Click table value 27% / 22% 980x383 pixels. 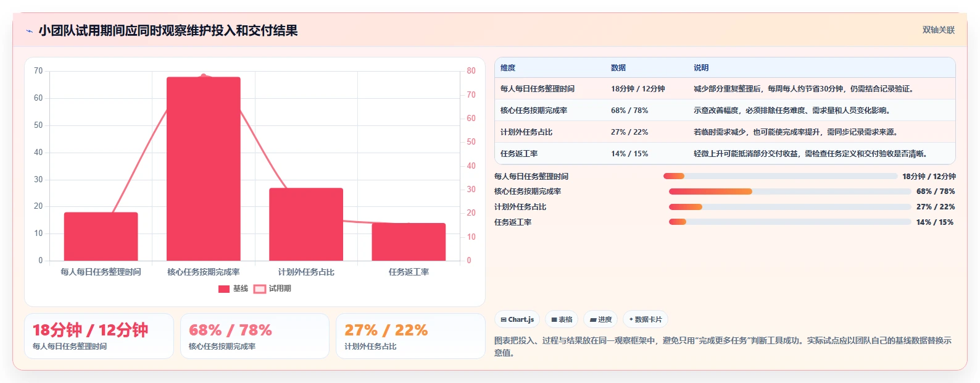click(x=629, y=132)
